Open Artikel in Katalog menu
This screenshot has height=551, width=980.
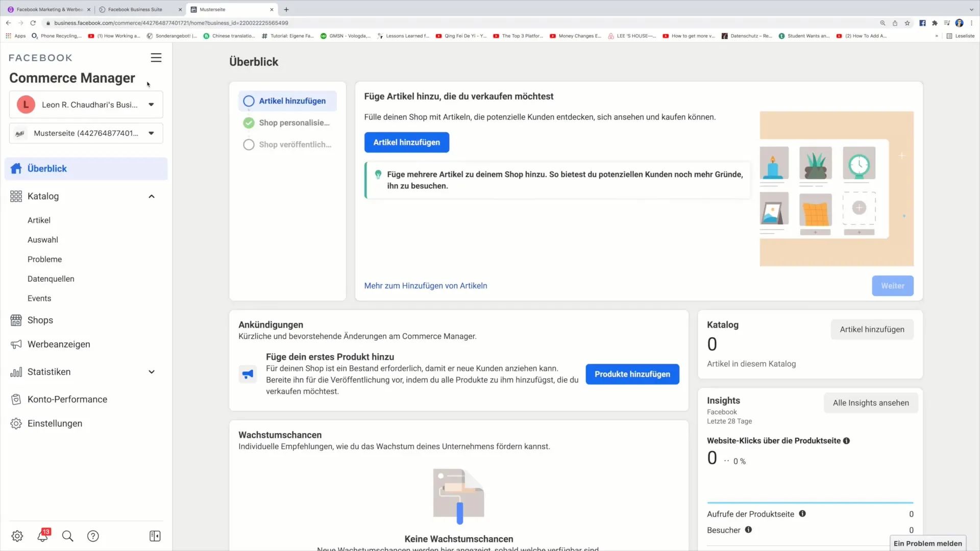39,220
